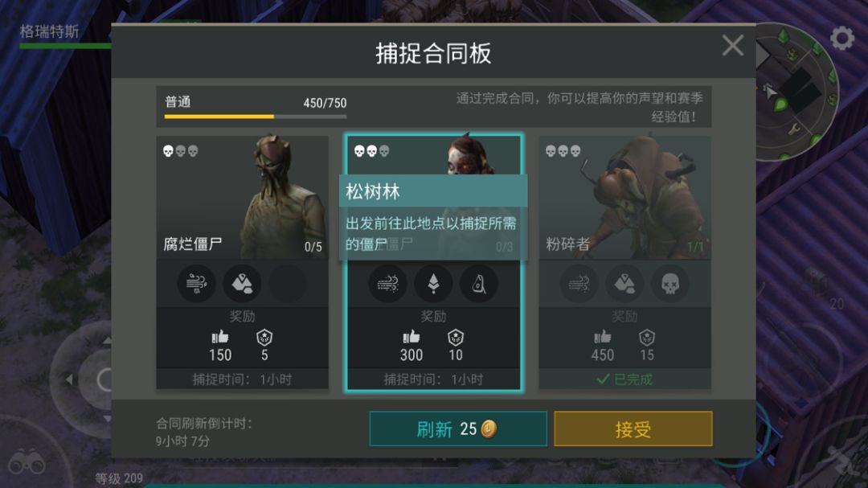This screenshot has width=868, height=488.
Task: Click the wind icon on the selected middle card
Action: (x=387, y=284)
